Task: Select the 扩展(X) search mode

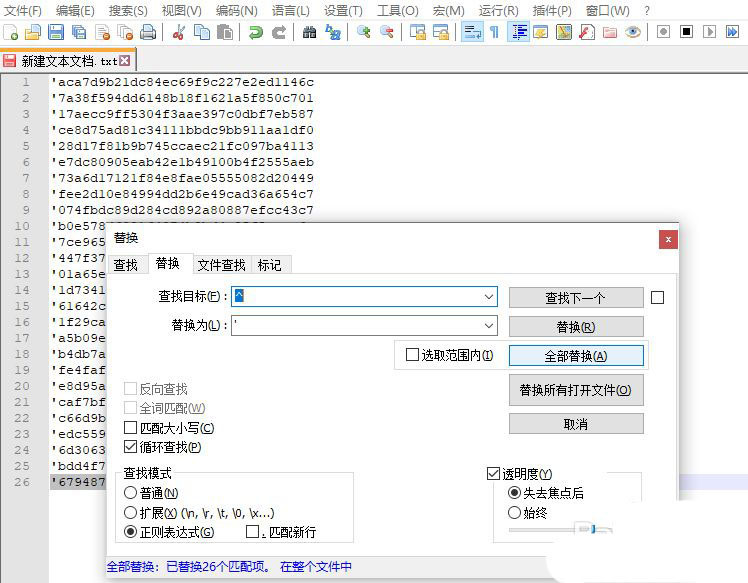Action: [130, 513]
